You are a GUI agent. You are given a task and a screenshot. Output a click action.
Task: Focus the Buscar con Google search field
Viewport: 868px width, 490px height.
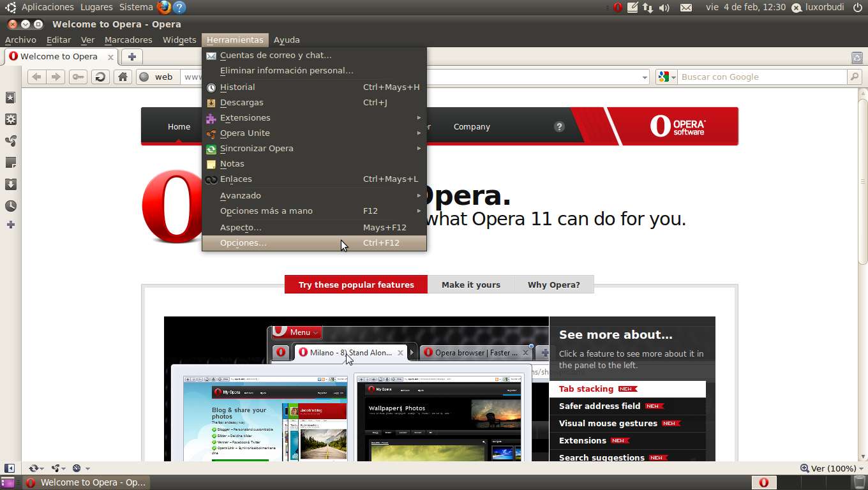(x=762, y=77)
